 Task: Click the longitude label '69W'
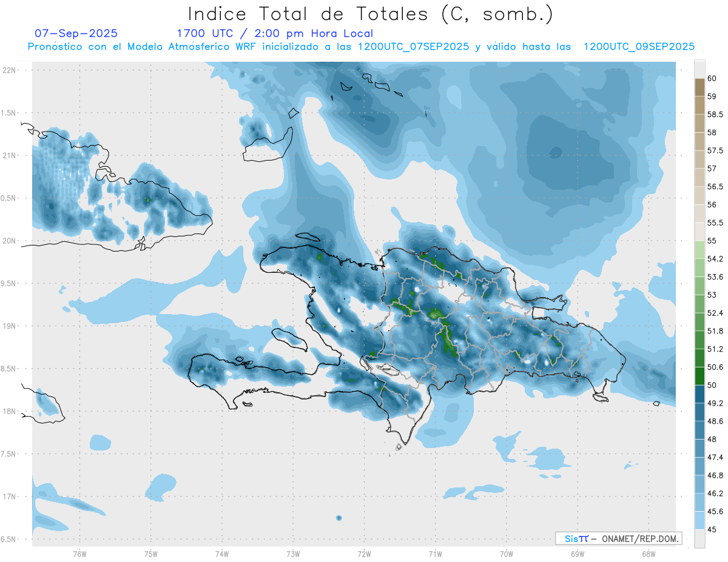pos(578,554)
